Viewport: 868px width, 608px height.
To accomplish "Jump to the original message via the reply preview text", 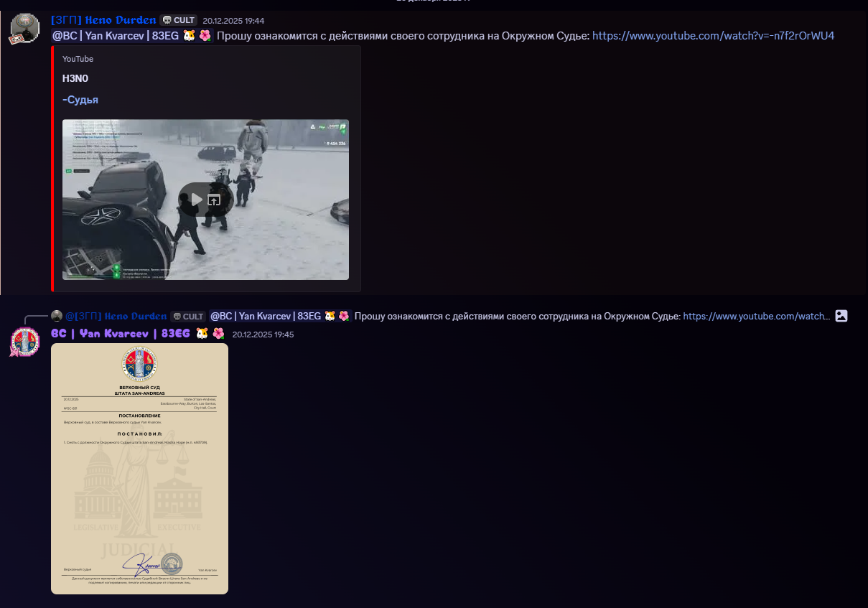I will (517, 316).
